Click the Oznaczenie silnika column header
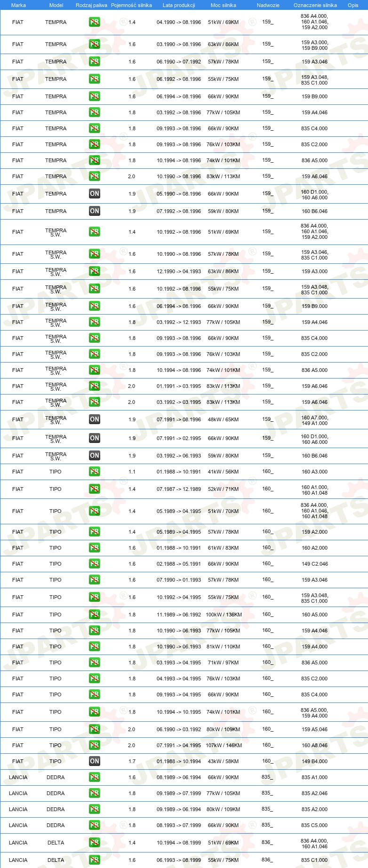The image size is (368, 868). [x=315, y=5]
